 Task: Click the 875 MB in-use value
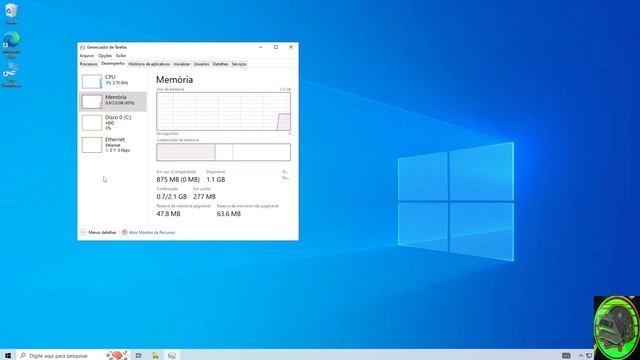coord(178,180)
